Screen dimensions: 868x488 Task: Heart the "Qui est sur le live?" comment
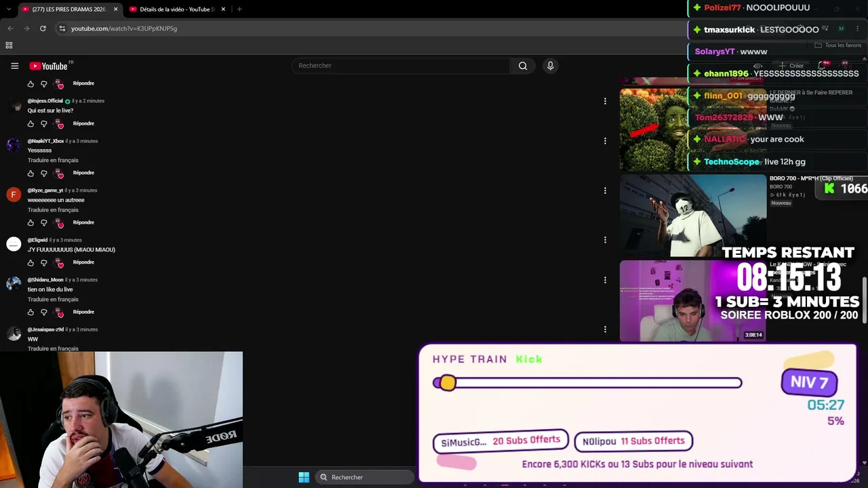point(60,124)
